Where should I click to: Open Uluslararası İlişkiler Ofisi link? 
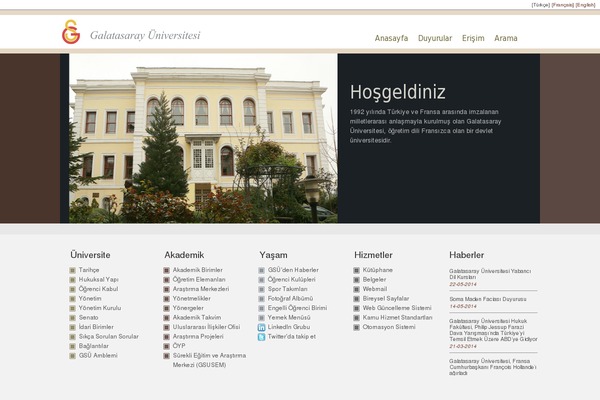[x=206, y=327]
